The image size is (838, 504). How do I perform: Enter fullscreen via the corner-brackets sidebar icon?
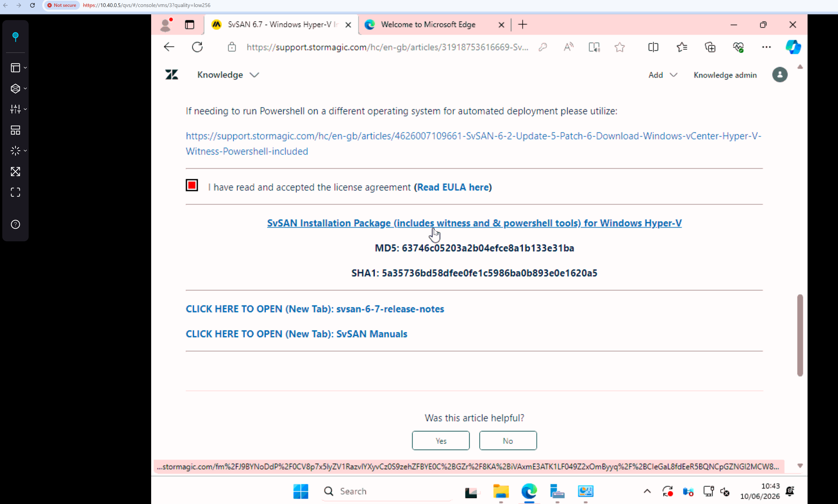tap(15, 192)
